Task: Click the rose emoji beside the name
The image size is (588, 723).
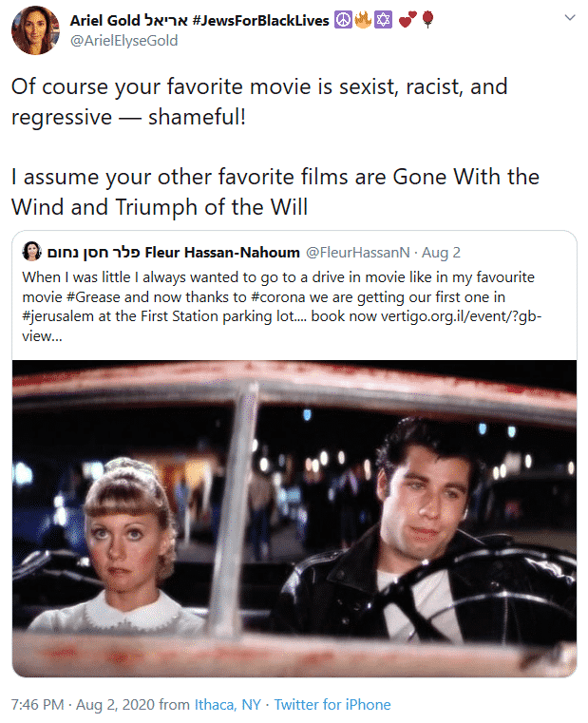Action: [428, 20]
